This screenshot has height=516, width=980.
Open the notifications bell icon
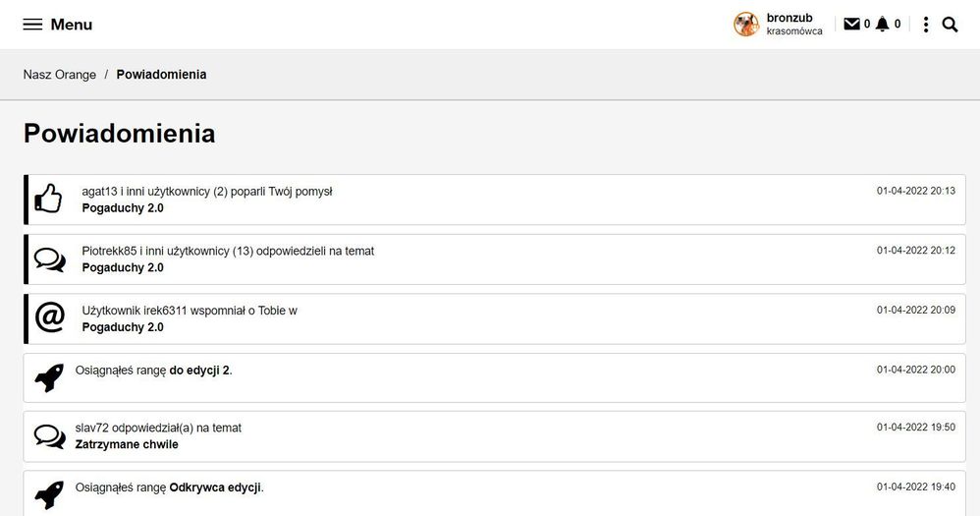(882, 25)
